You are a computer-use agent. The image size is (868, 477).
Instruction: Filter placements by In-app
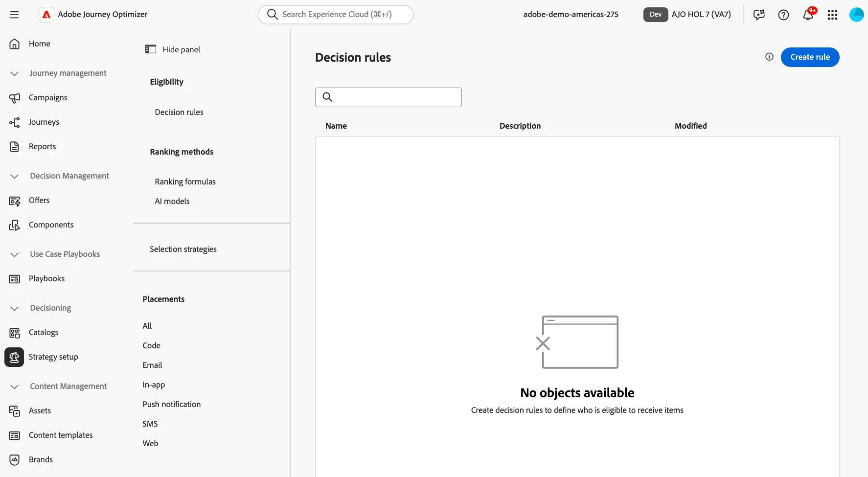154,385
